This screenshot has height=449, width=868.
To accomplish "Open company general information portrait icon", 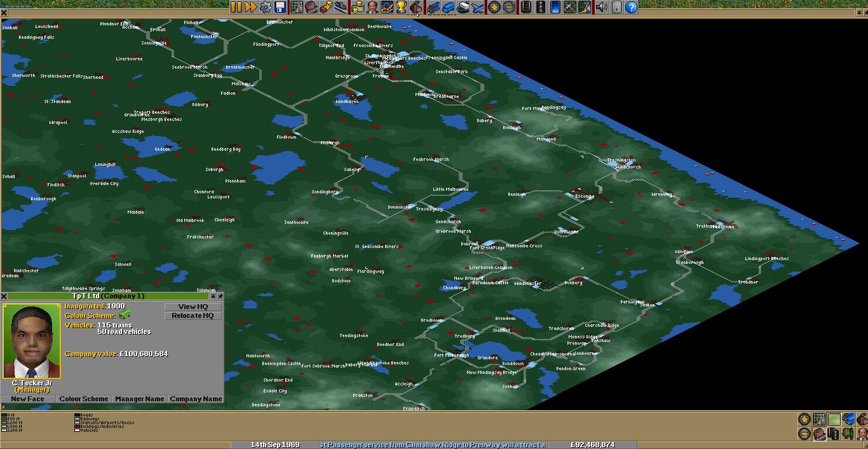I will coord(372,7).
